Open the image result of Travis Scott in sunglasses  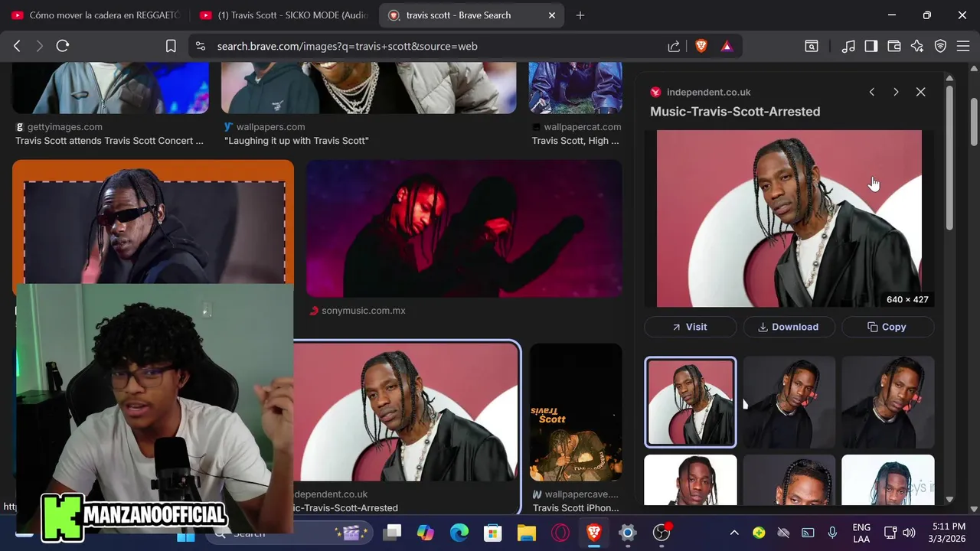pos(153,222)
